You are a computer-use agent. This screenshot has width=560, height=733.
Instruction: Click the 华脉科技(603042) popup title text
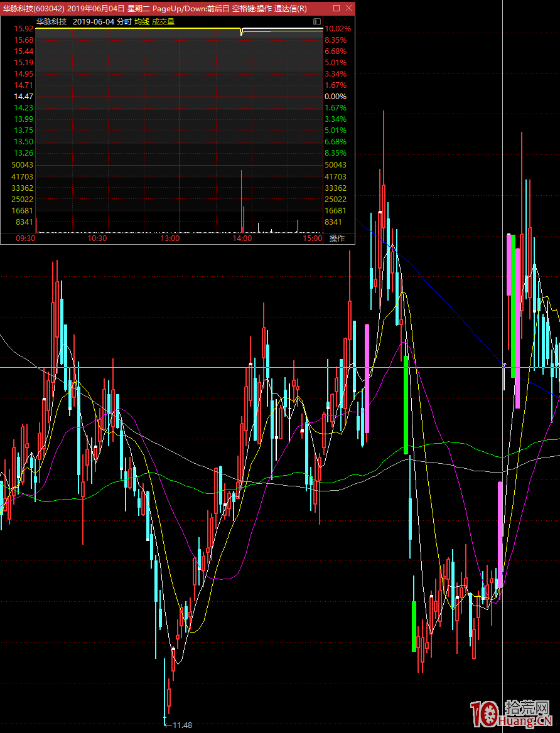pos(34,8)
